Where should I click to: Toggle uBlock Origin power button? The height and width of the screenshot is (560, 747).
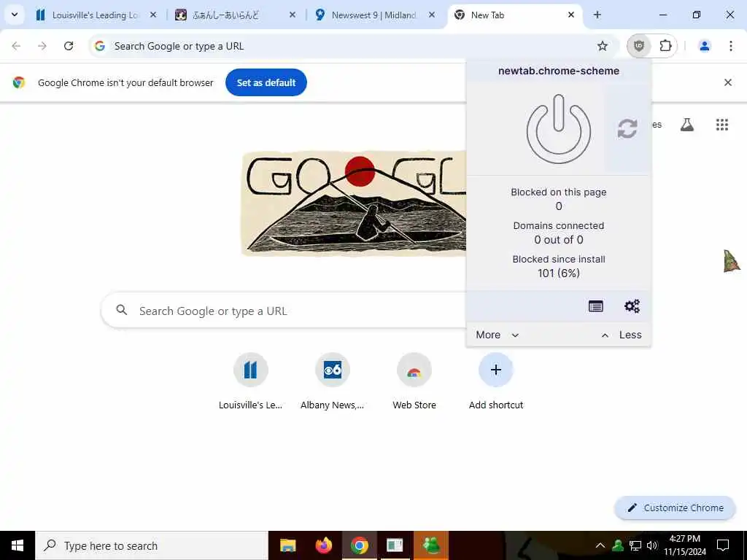click(x=558, y=129)
